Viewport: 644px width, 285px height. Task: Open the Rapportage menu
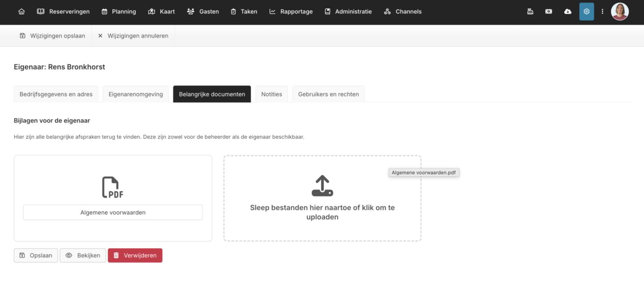291,12
